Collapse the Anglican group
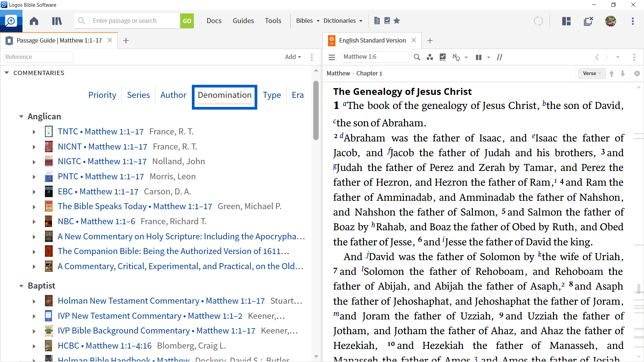 pyautogui.click(x=21, y=117)
